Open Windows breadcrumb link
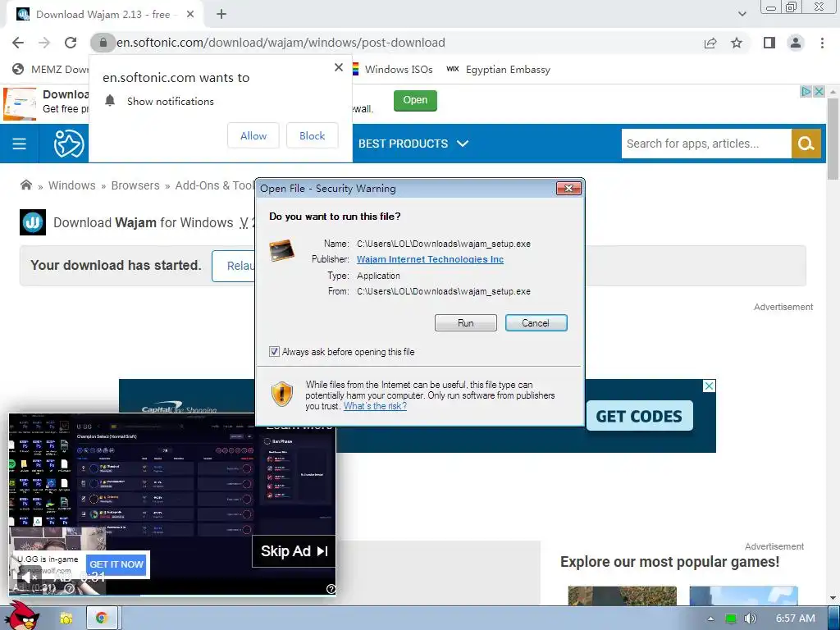 click(72, 185)
